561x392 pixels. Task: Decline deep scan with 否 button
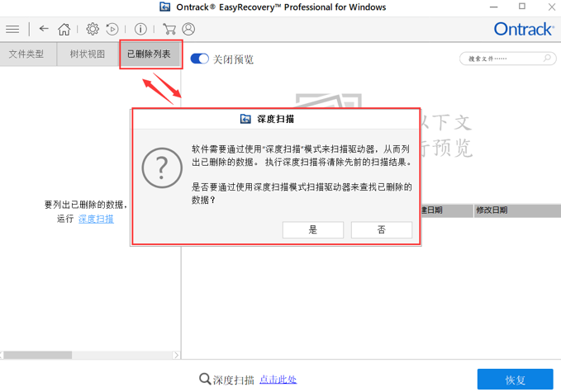(x=382, y=229)
